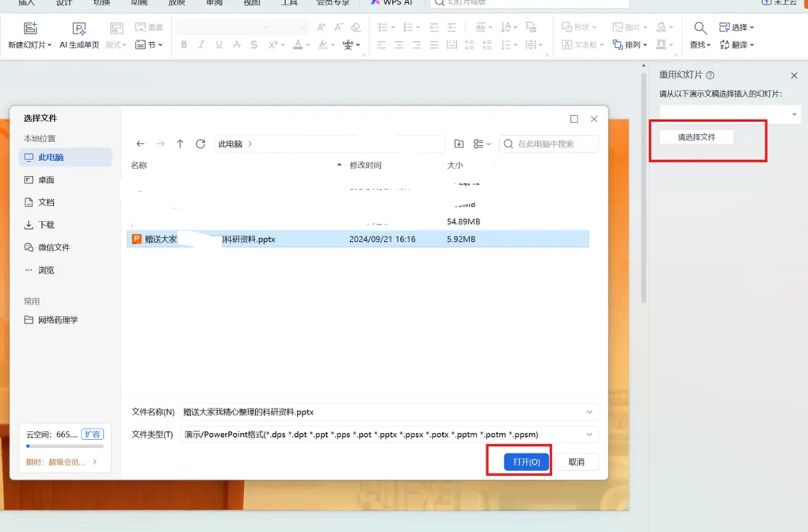Open the view mode dropdown in dialog
The width and height of the screenshot is (808, 532).
pyautogui.click(x=482, y=144)
